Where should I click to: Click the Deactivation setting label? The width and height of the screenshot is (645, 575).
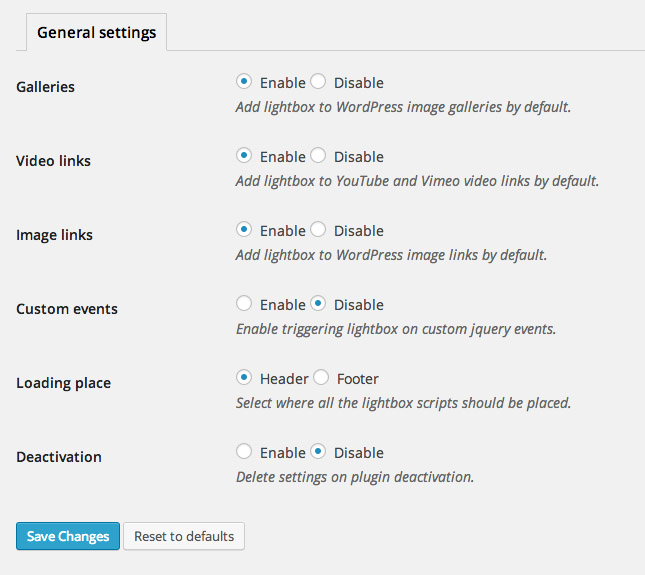[59, 457]
